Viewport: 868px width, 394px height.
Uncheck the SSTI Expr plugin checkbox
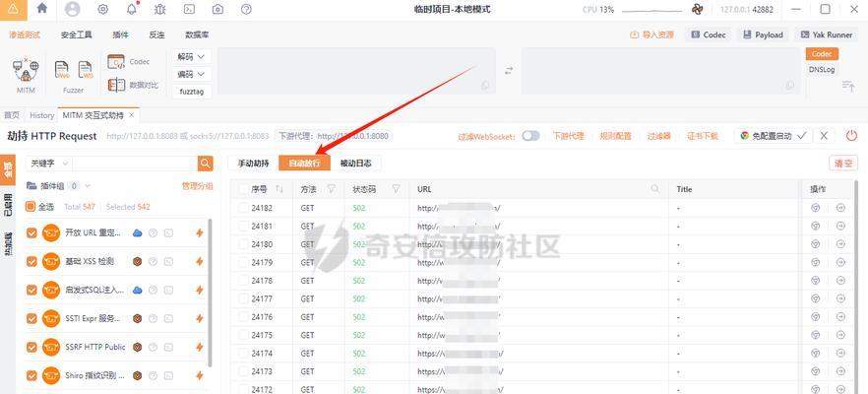[x=31, y=318]
